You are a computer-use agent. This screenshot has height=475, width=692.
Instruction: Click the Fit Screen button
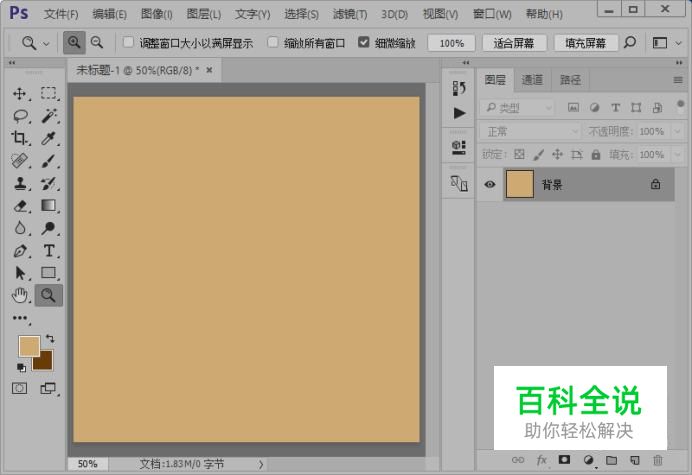pos(514,43)
